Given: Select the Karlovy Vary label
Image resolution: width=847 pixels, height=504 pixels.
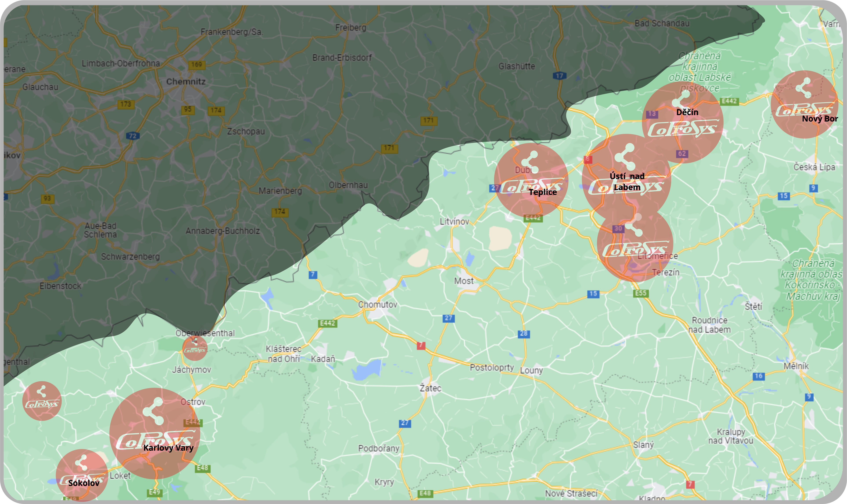Looking at the screenshot, I should click(168, 448).
